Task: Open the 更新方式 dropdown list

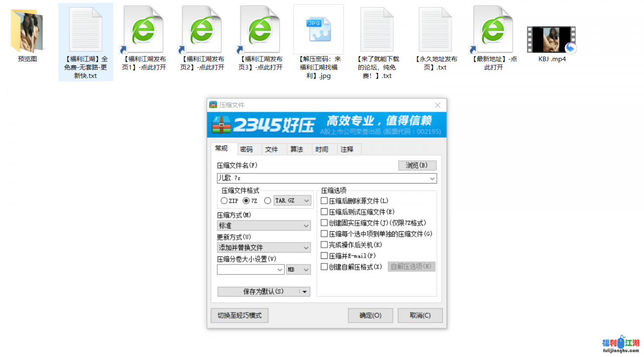Action: 264,248
